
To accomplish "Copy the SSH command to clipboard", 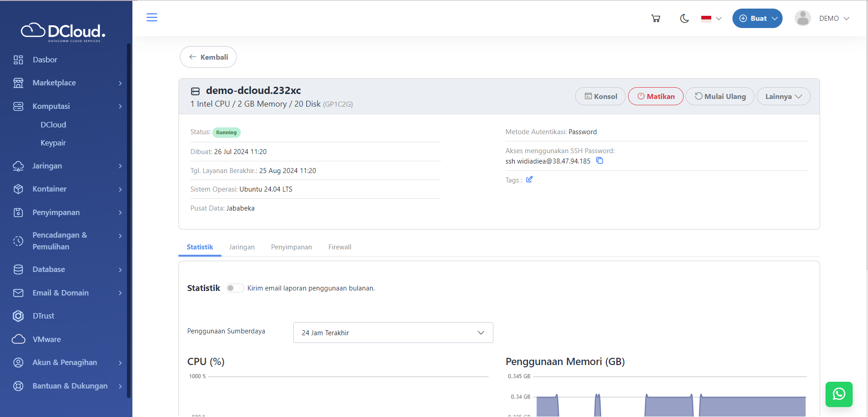I will pyautogui.click(x=600, y=161).
